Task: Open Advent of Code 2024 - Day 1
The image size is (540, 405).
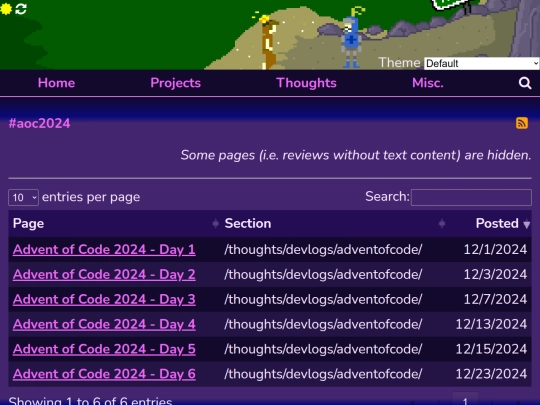Action: [x=104, y=250]
